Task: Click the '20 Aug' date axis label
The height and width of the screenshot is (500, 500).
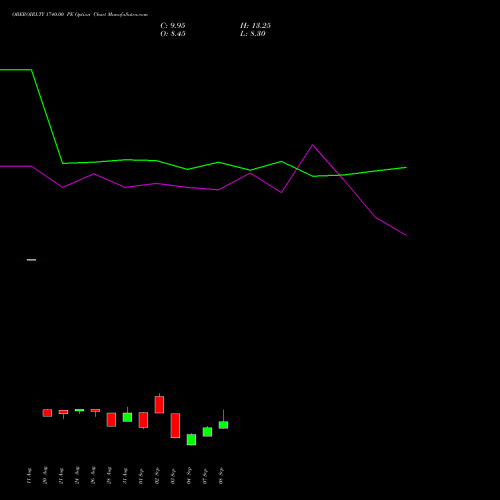Action: [45, 475]
